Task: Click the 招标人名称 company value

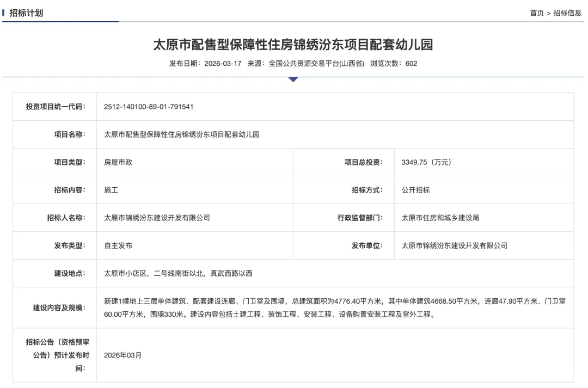Action: [157, 218]
